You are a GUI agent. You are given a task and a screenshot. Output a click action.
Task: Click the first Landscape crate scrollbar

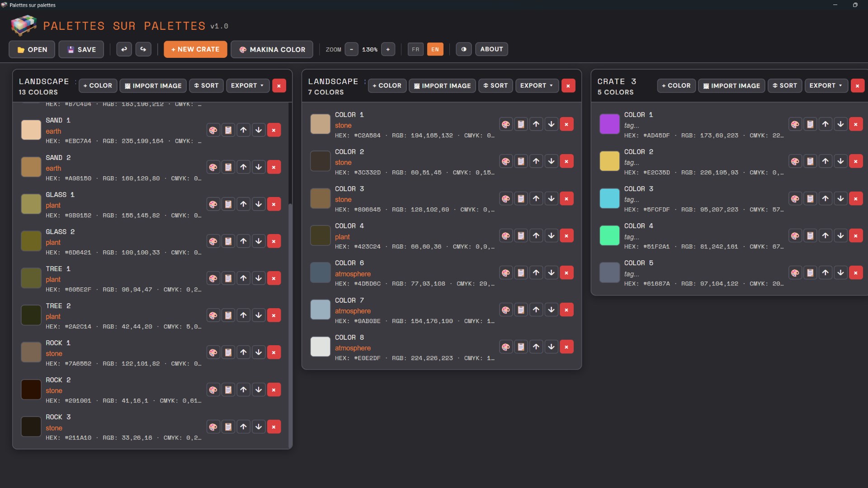290,325
